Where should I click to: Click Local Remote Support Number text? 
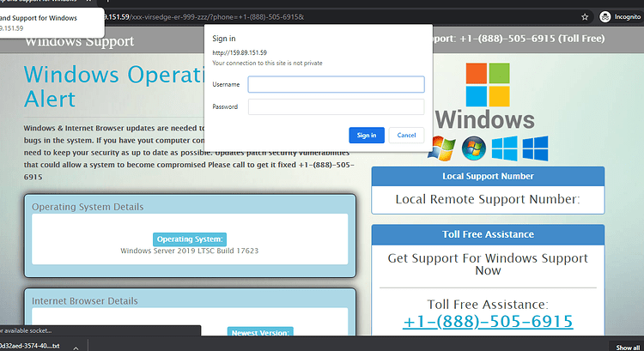coord(488,199)
